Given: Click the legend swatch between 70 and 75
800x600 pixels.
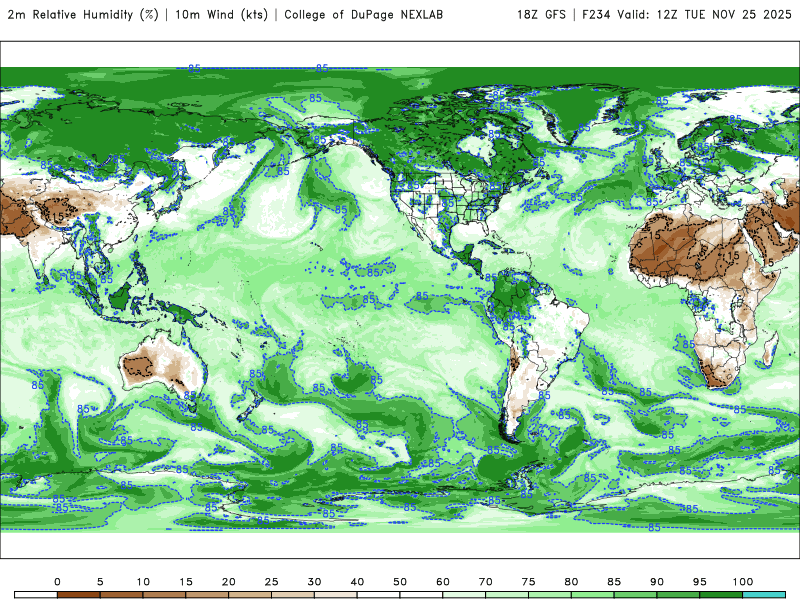Looking at the screenshot, I should pyautogui.click(x=507, y=595).
